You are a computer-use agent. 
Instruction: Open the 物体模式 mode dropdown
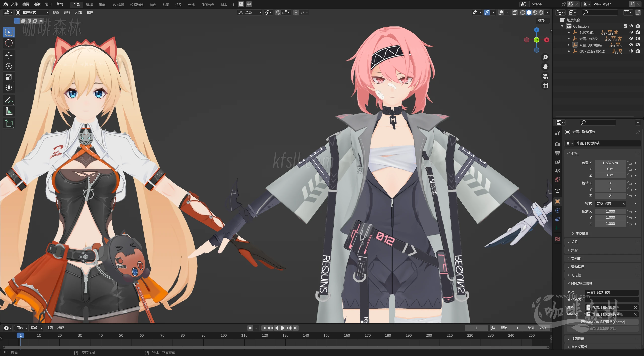tap(32, 12)
